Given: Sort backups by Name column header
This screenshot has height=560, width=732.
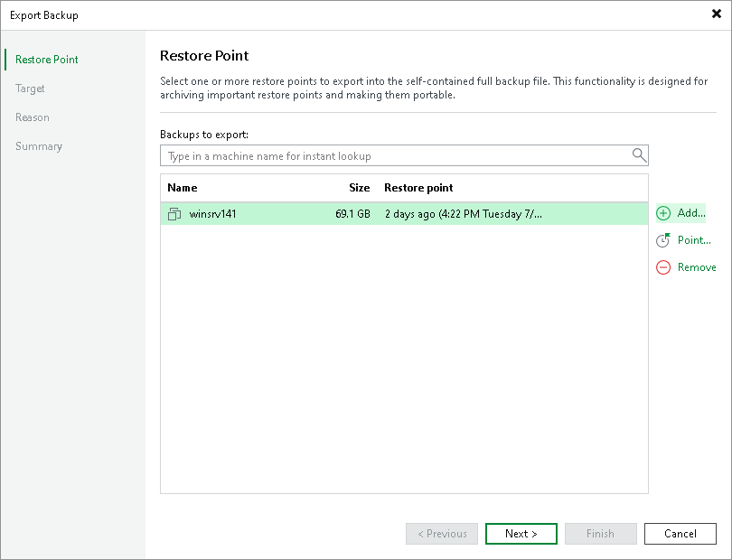Looking at the screenshot, I should tap(183, 188).
